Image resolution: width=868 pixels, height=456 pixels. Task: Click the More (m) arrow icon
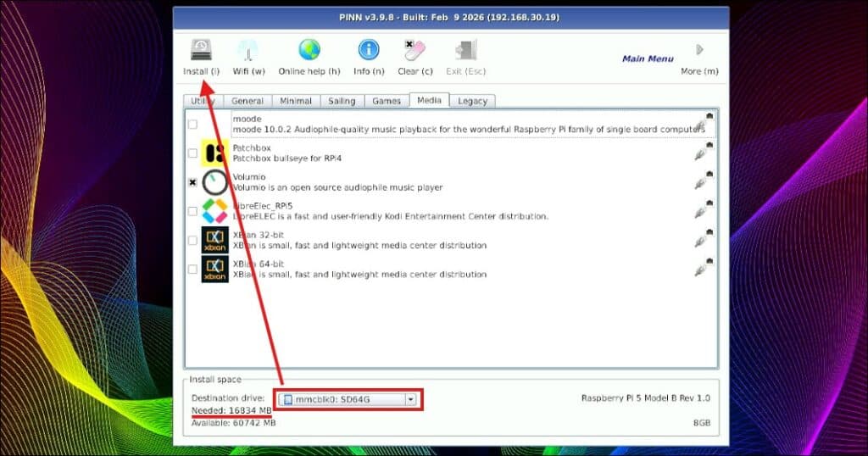point(699,50)
